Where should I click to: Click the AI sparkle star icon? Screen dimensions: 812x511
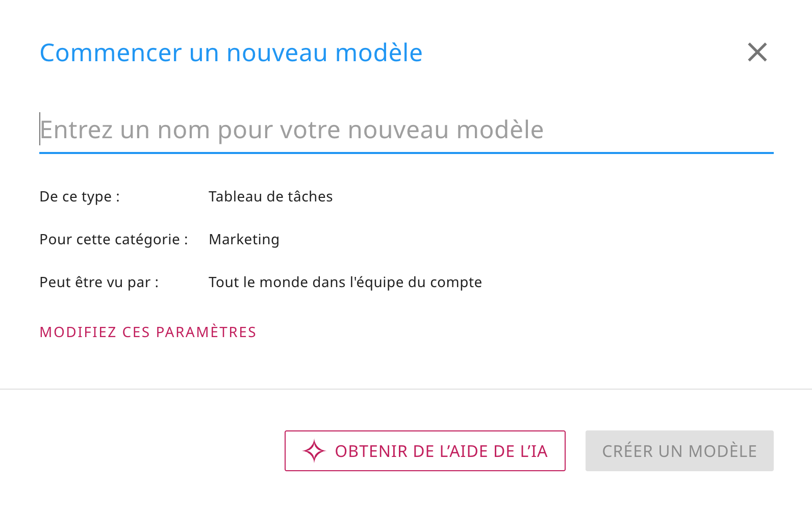tap(314, 451)
